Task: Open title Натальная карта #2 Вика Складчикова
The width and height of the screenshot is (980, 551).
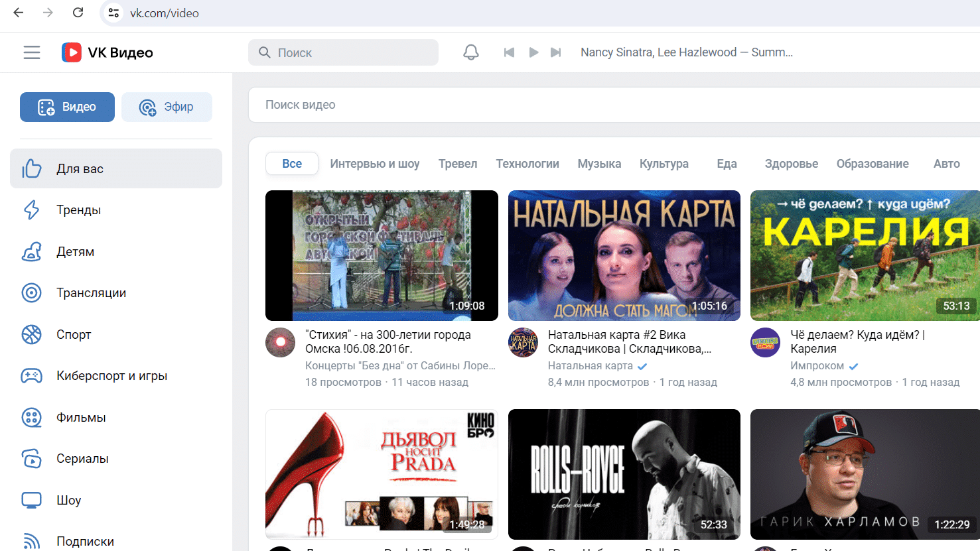Action: pos(630,341)
